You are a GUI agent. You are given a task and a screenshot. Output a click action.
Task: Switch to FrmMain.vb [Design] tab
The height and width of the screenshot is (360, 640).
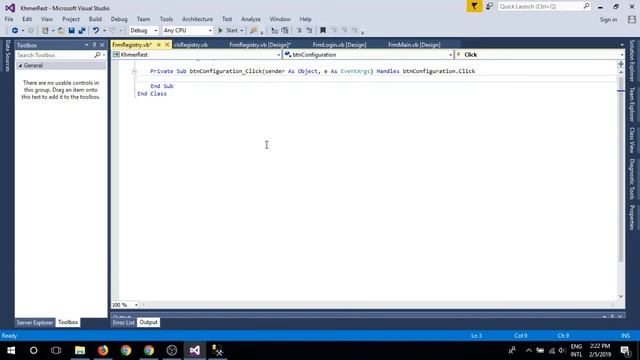pyautogui.click(x=414, y=45)
